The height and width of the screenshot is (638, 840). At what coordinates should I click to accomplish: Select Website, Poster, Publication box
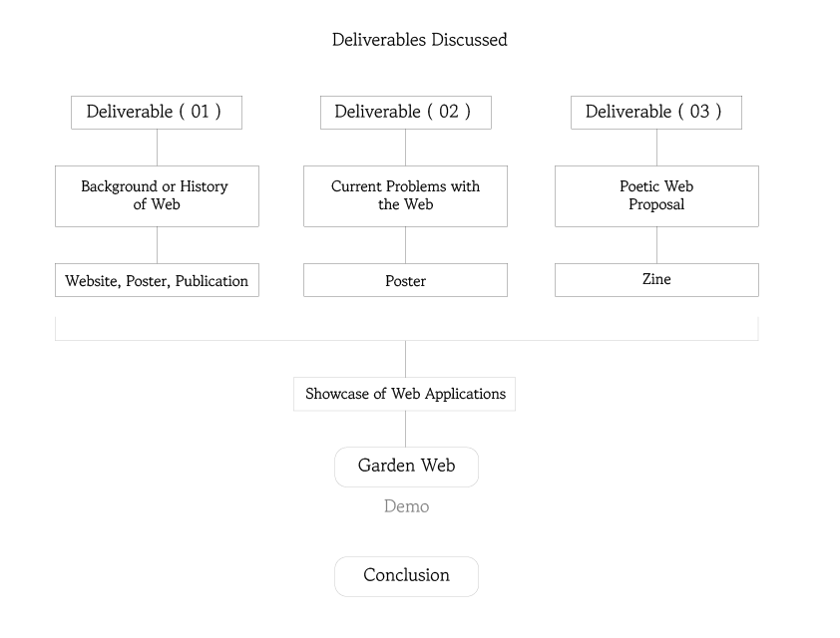pos(156,280)
